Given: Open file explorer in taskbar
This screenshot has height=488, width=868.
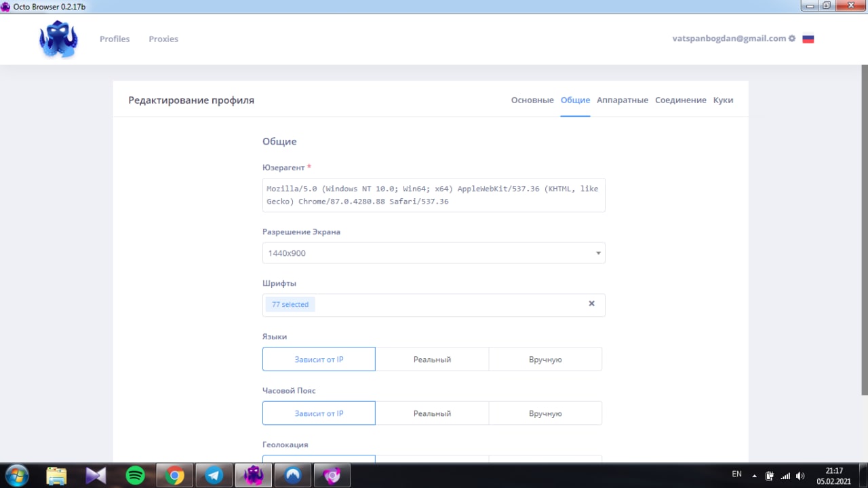Looking at the screenshot, I should click(57, 475).
